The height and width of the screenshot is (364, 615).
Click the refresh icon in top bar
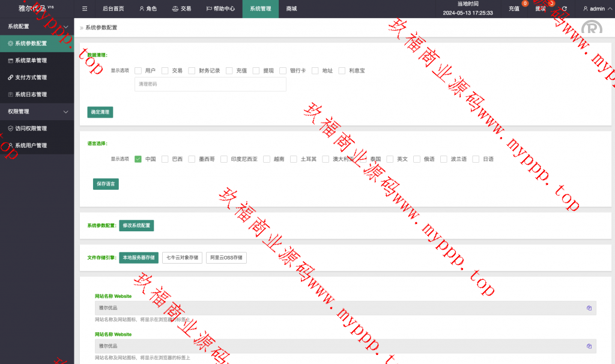(x=564, y=9)
